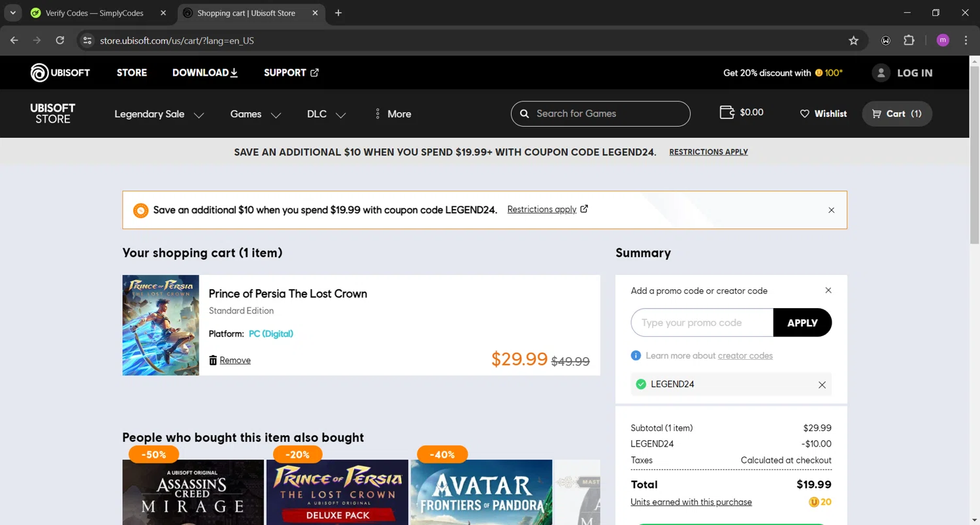Go back in browser history
This screenshot has height=525, width=980.
coord(14,40)
